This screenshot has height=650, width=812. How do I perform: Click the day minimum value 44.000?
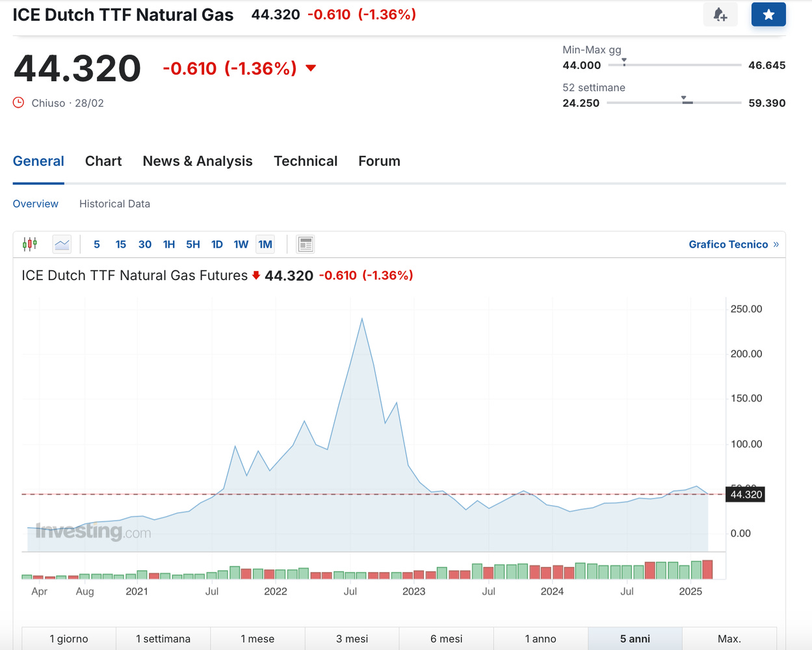tap(582, 65)
